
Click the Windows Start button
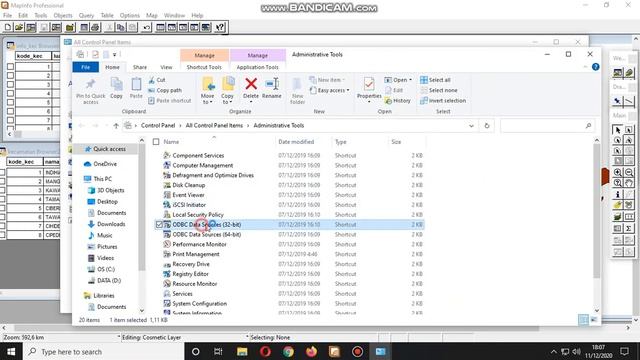tap(11, 351)
